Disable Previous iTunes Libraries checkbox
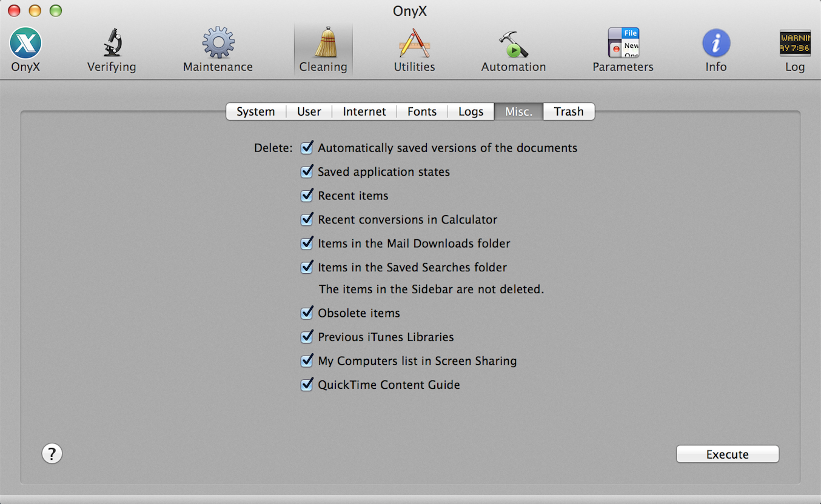Image resolution: width=821 pixels, height=504 pixels. click(x=307, y=337)
